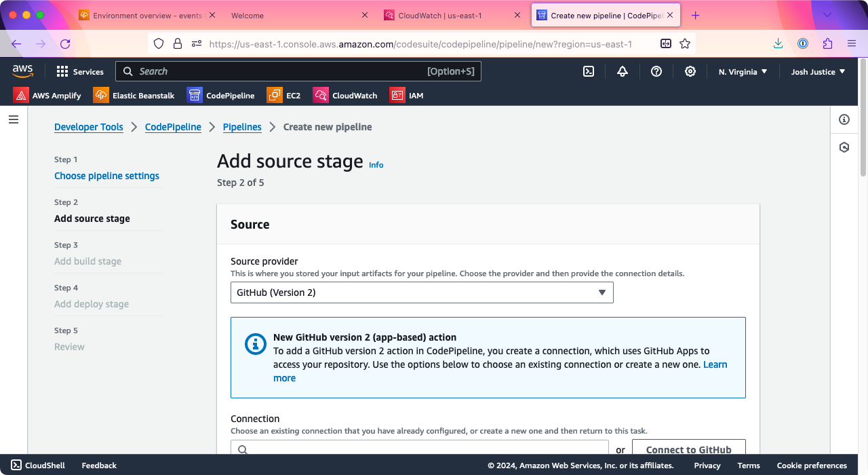Close the Welcome tab
Viewport: 868px width, 475px height.
365,15
